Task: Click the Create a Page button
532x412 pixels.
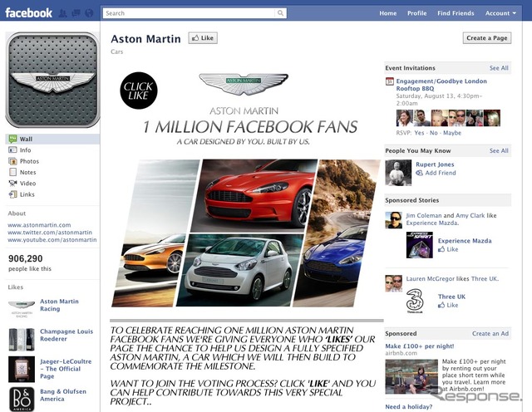Action: (487, 38)
